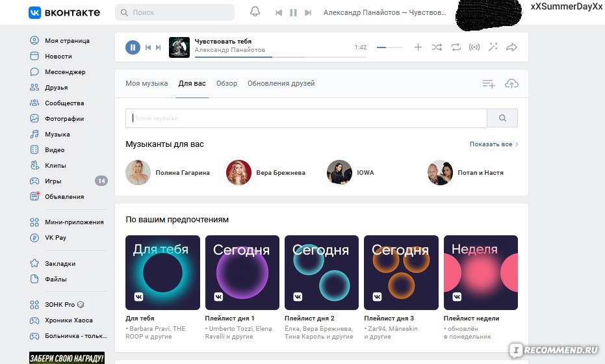Open artist Вера Брежнева

point(266,172)
